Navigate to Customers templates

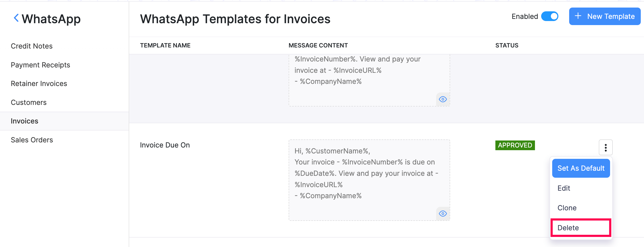tap(29, 102)
